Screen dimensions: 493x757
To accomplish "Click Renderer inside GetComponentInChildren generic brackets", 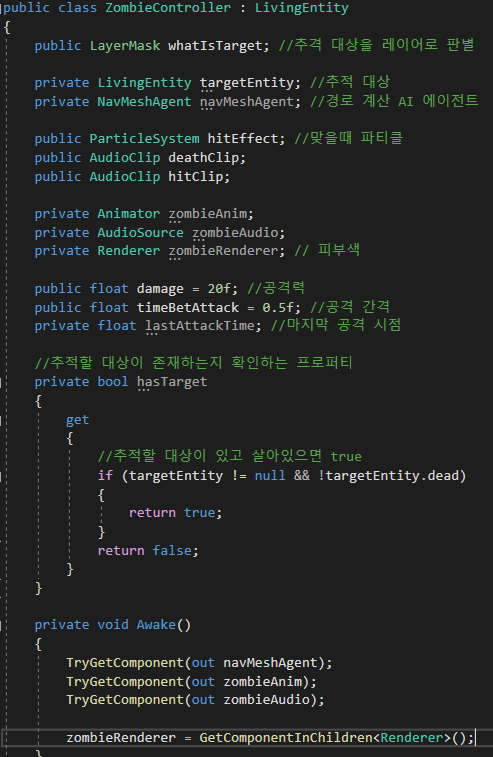I will [x=412, y=738].
